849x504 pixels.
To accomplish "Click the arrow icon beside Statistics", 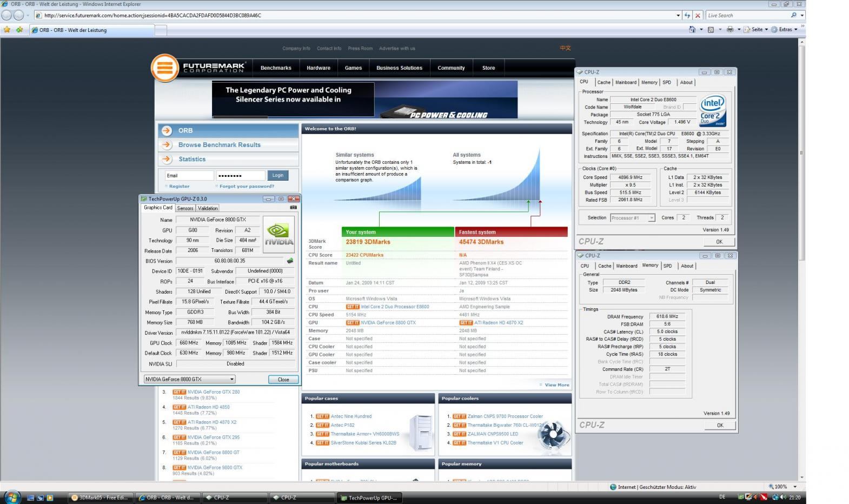I will 167,159.
